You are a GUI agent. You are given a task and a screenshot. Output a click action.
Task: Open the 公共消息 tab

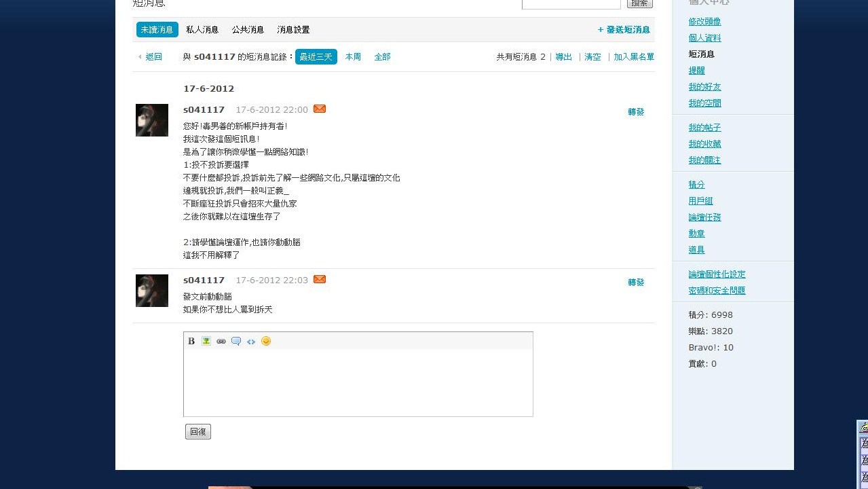coord(248,30)
